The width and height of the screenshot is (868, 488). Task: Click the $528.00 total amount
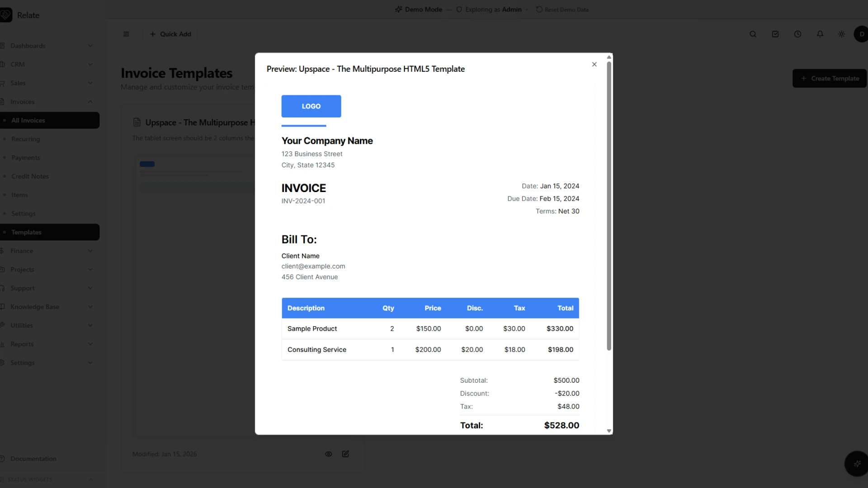point(561,426)
